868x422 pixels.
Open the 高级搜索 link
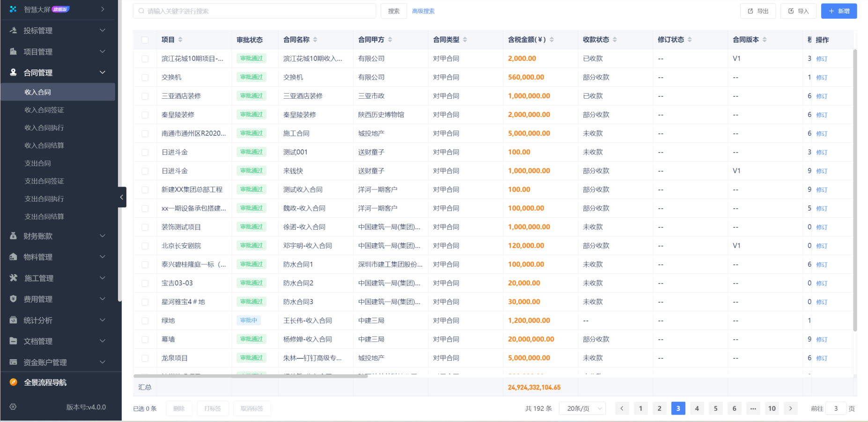(x=423, y=11)
